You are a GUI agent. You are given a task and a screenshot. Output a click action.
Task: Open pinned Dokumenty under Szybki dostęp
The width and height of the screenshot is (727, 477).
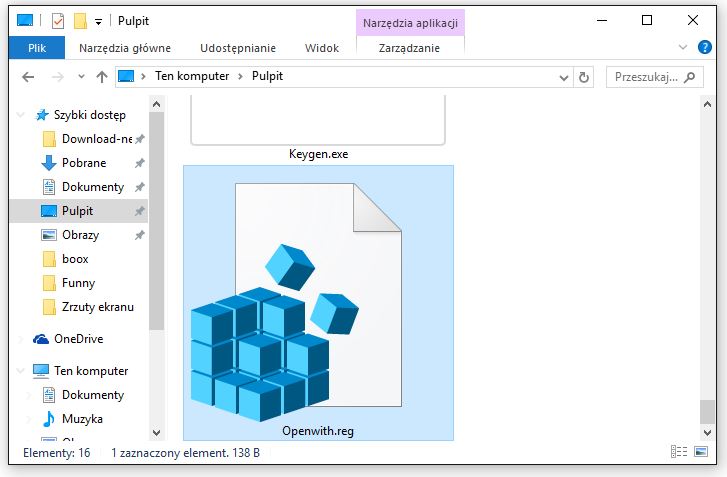click(x=93, y=187)
